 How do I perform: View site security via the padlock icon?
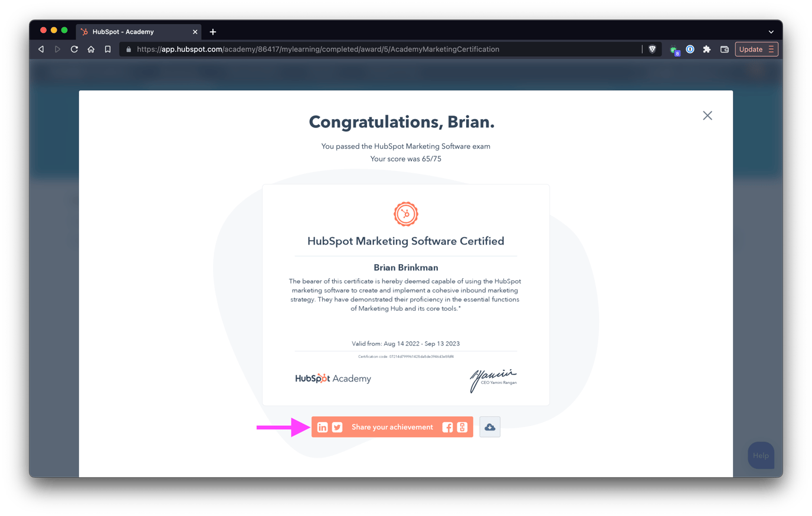click(127, 50)
